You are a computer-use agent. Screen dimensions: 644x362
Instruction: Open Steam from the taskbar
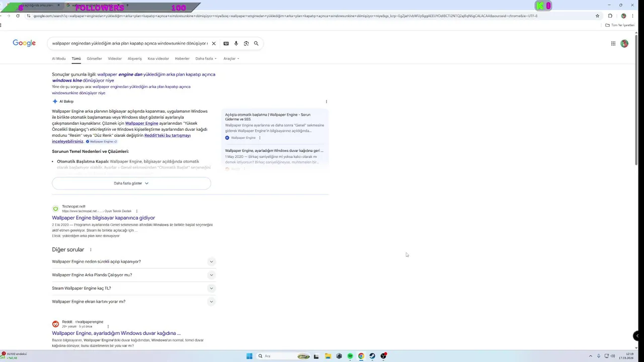[x=372, y=356]
